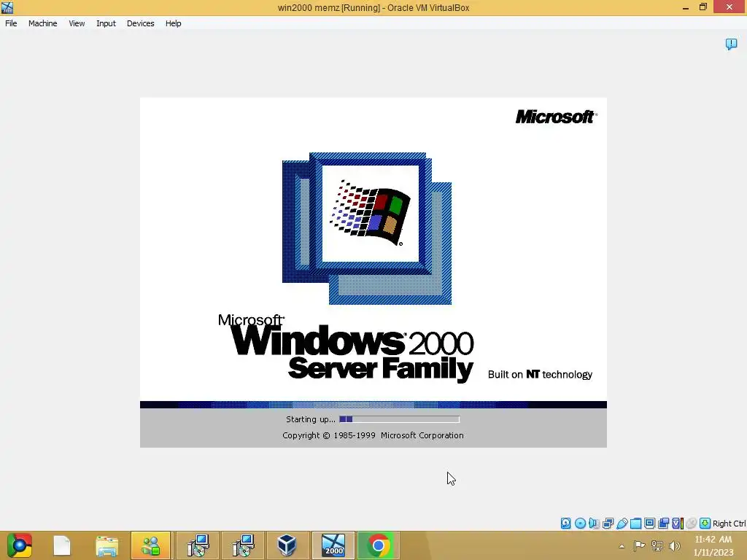
Task: Click the USB devices status icon
Action: click(622, 524)
